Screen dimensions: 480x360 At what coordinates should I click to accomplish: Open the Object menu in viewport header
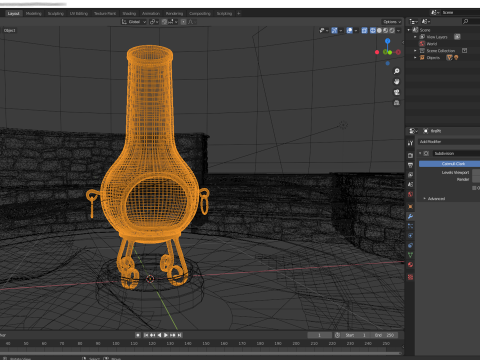coord(10,30)
